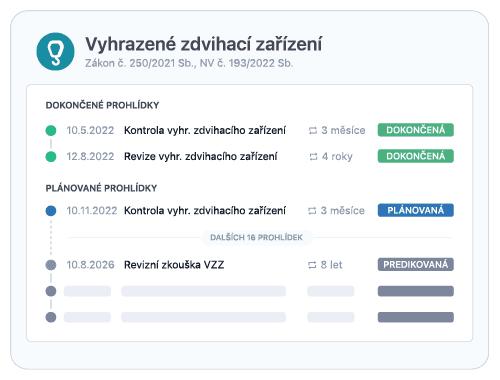Viewport: 500px width, 380px height.
Task: Select green timeline dot for 10.5.2022
Action: [51, 130]
